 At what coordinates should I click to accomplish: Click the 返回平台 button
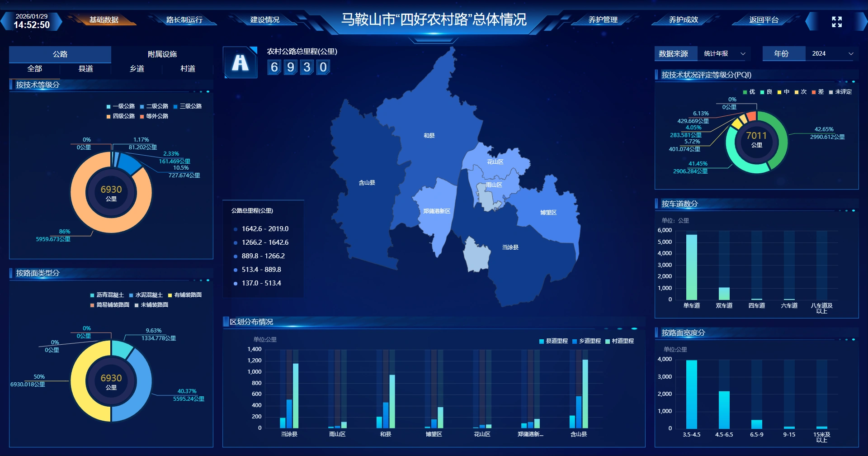pos(764,20)
